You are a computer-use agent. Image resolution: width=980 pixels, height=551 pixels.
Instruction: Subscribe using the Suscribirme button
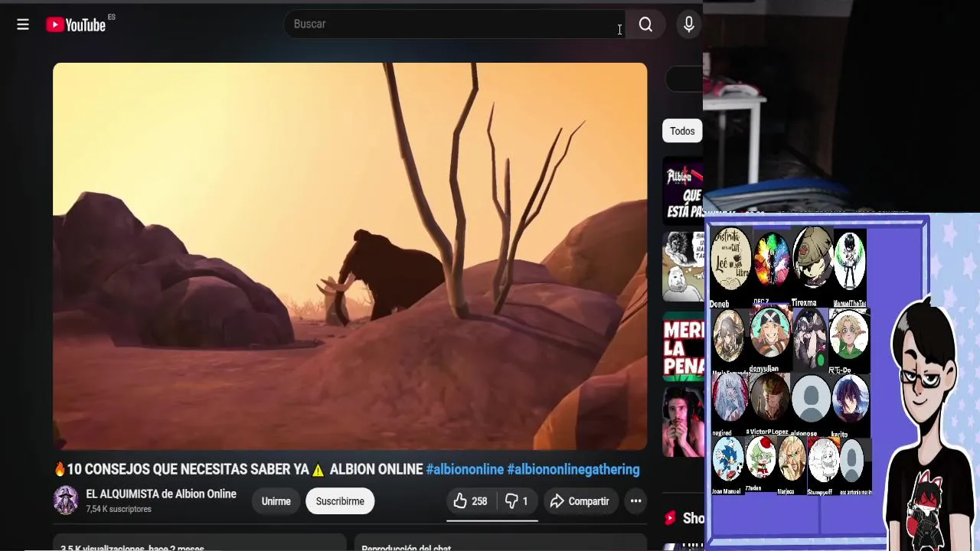pos(340,501)
